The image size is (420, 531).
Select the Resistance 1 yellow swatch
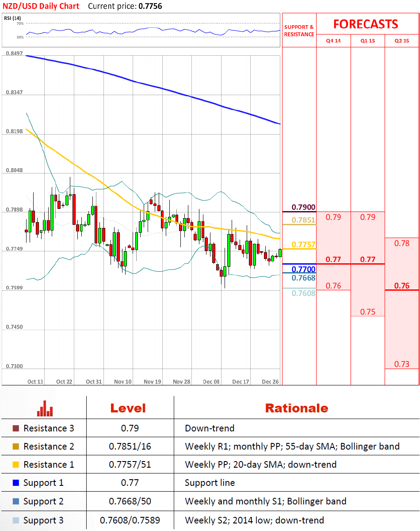[x=16, y=465]
